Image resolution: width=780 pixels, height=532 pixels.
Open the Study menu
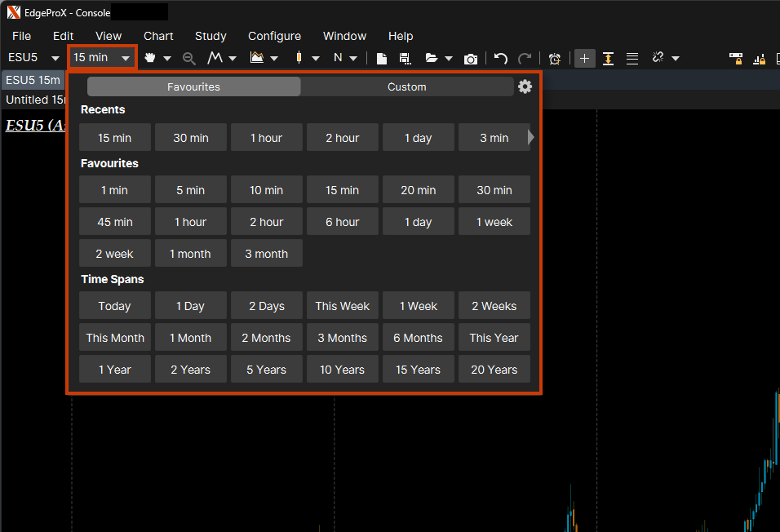coord(211,36)
